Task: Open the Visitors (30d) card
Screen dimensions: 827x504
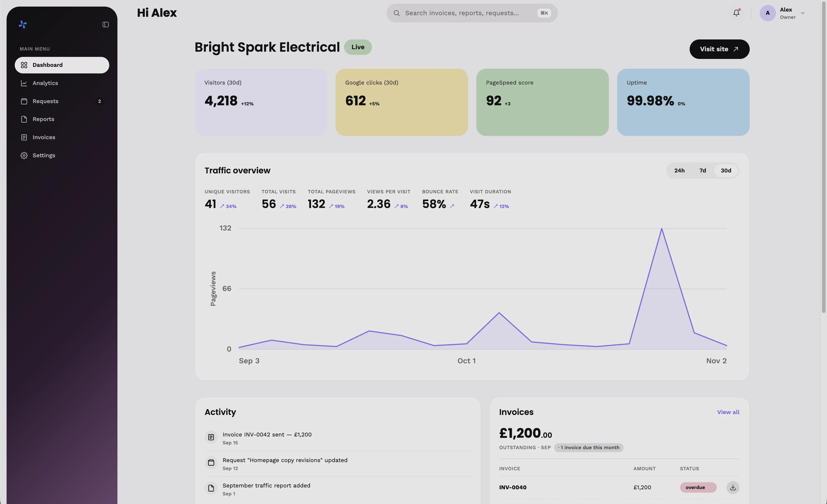Action: pyautogui.click(x=261, y=102)
